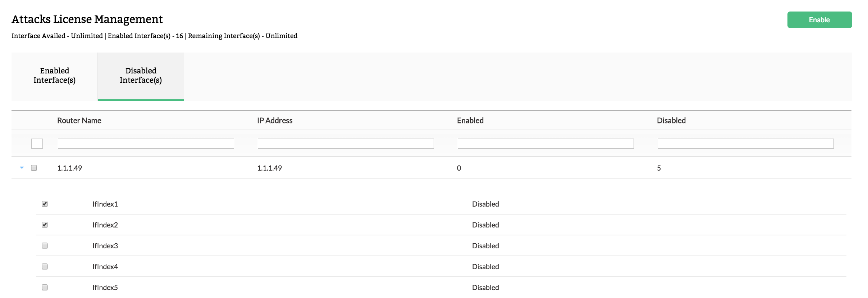Click the IP Address filter box
This screenshot has width=868, height=298.
[x=346, y=144]
